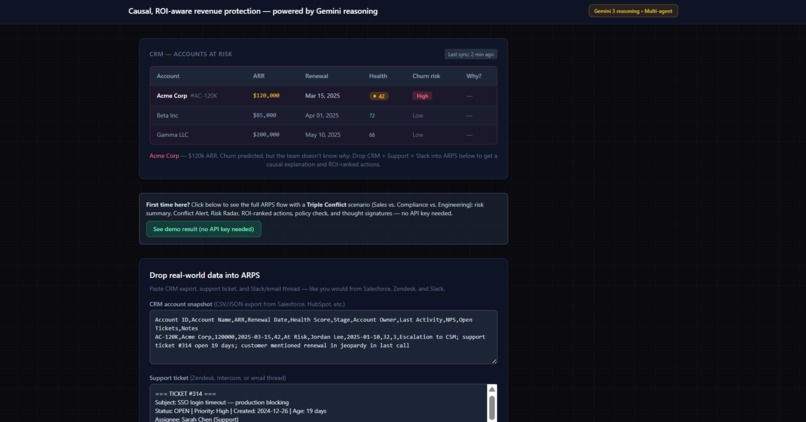The image size is (806, 422).
Task: Select the Beta Inc account row
Action: point(323,116)
